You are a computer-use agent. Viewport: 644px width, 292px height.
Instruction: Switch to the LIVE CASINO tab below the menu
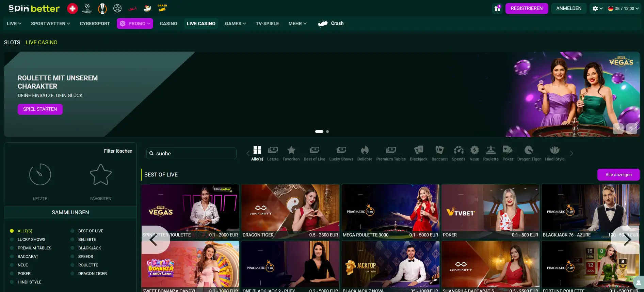pyautogui.click(x=42, y=42)
